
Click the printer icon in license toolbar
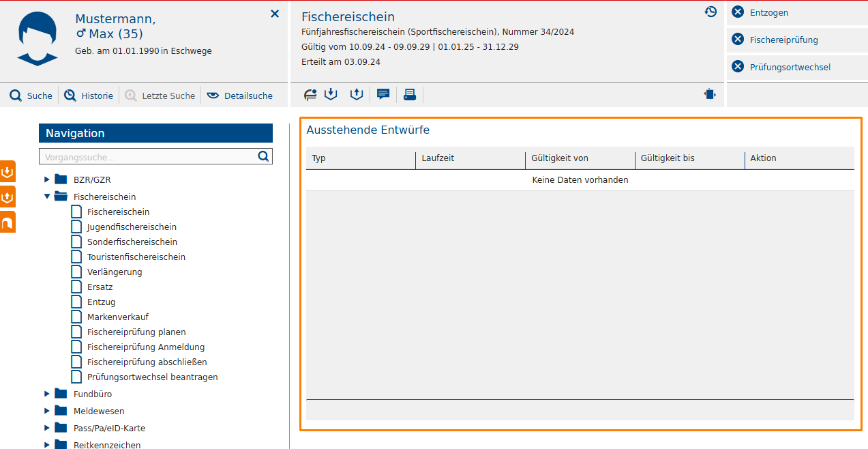click(410, 95)
